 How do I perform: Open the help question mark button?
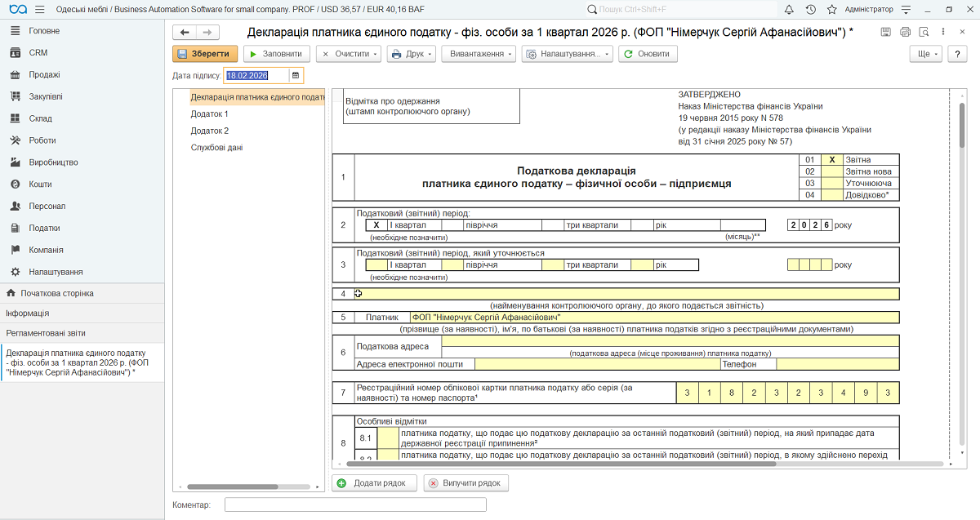[957, 54]
